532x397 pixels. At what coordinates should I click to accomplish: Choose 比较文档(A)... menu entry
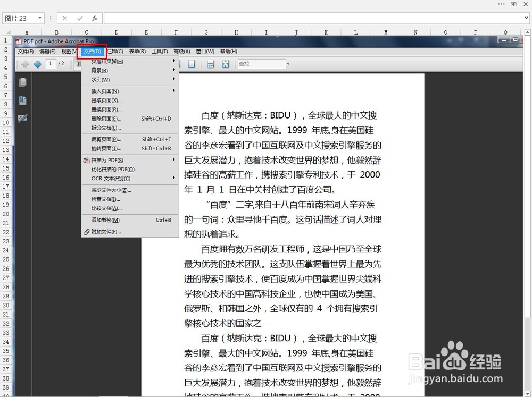[x=130, y=208]
